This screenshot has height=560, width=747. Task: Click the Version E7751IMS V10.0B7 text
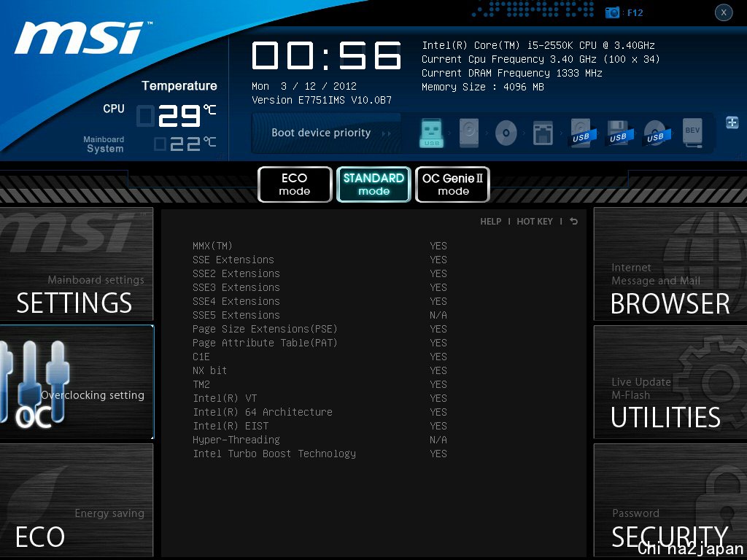(322, 100)
